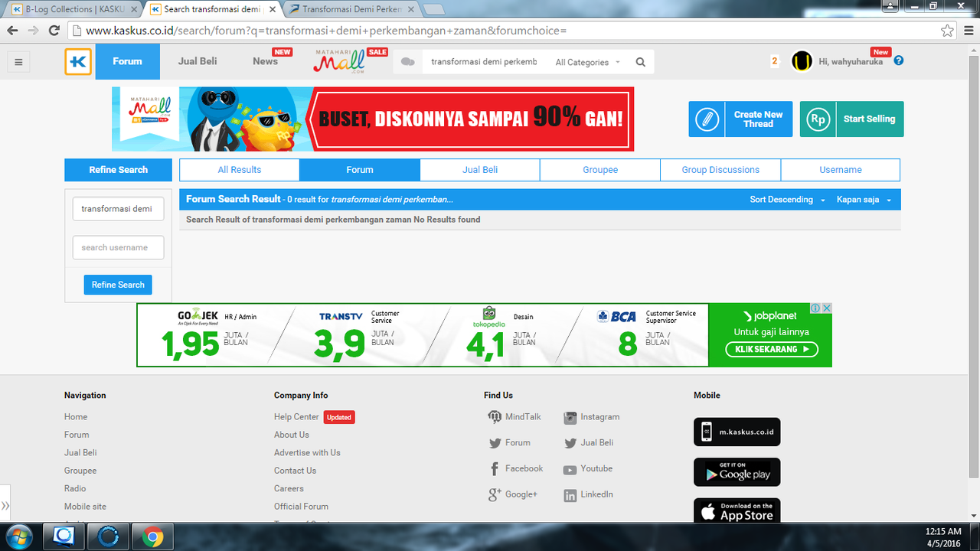Click the pencil icon on Create New Thread
This screenshot has height=551, width=980.
pos(707,119)
